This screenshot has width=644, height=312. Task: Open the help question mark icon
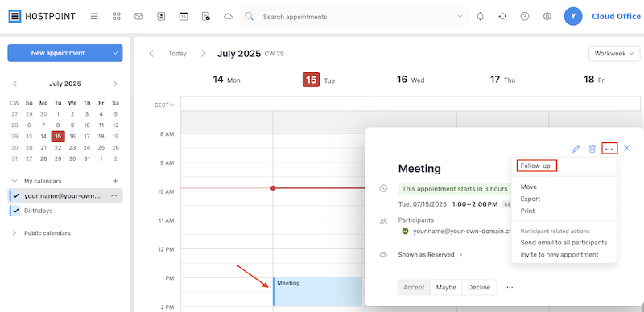click(525, 16)
